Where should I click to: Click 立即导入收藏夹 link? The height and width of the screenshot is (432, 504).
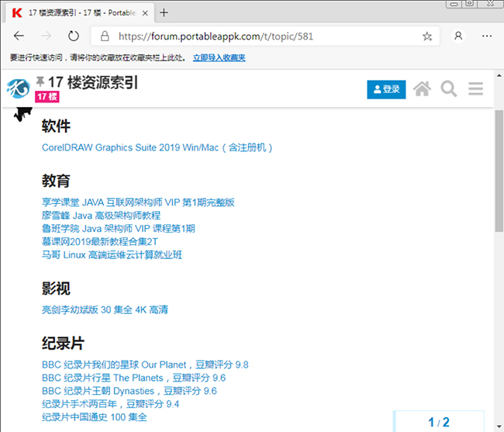219,58
